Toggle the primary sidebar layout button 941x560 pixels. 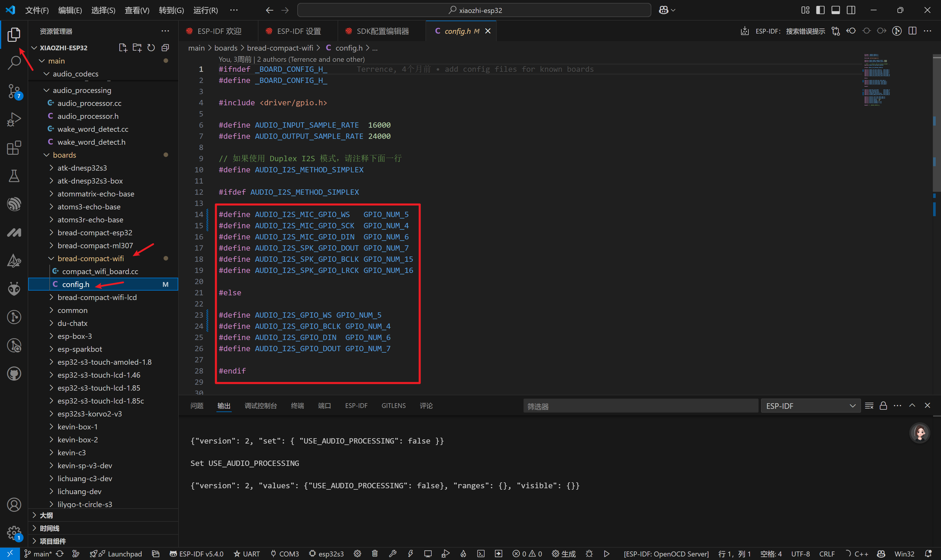[820, 10]
